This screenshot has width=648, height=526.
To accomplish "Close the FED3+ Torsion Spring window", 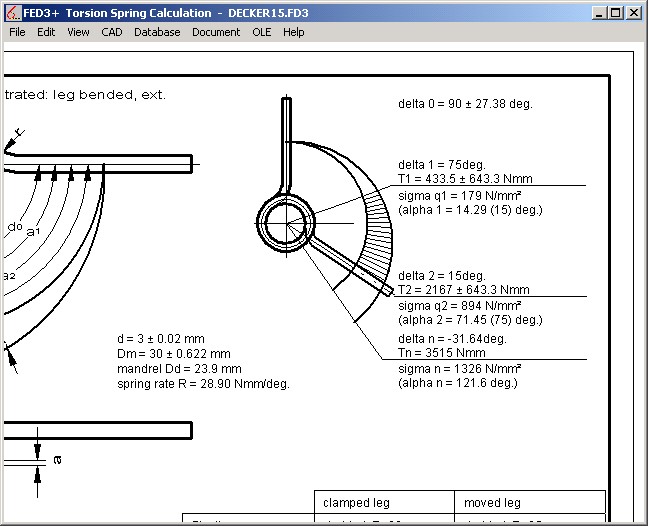I will click(x=633, y=13).
